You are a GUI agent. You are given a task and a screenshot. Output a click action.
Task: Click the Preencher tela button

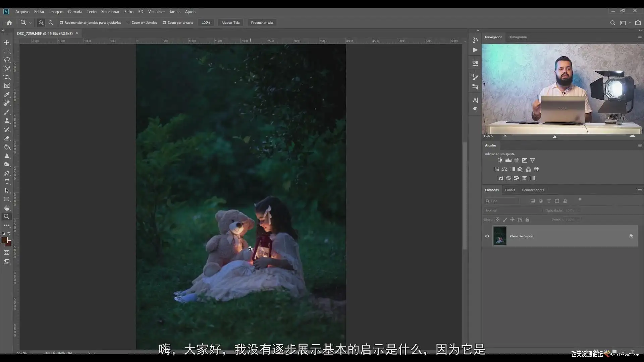coord(262,23)
